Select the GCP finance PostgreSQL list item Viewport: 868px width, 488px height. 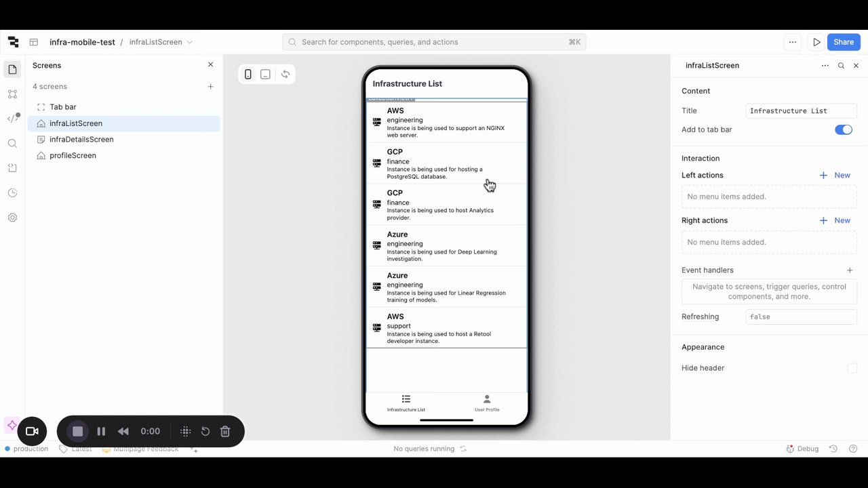[x=446, y=163]
